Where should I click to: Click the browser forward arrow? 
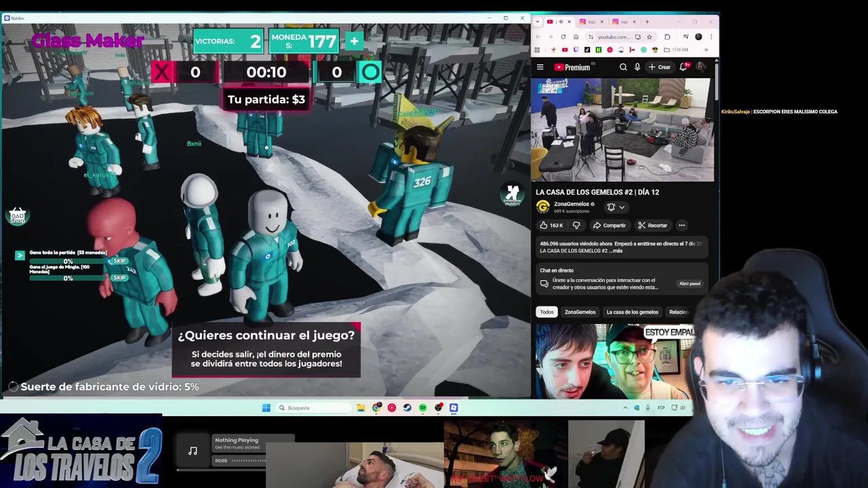tap(550, 37)
